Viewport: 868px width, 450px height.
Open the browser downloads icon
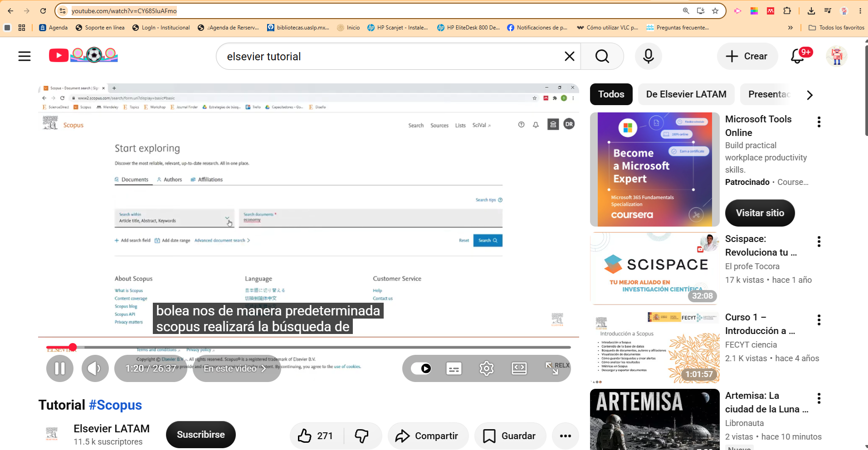[811, 11]
